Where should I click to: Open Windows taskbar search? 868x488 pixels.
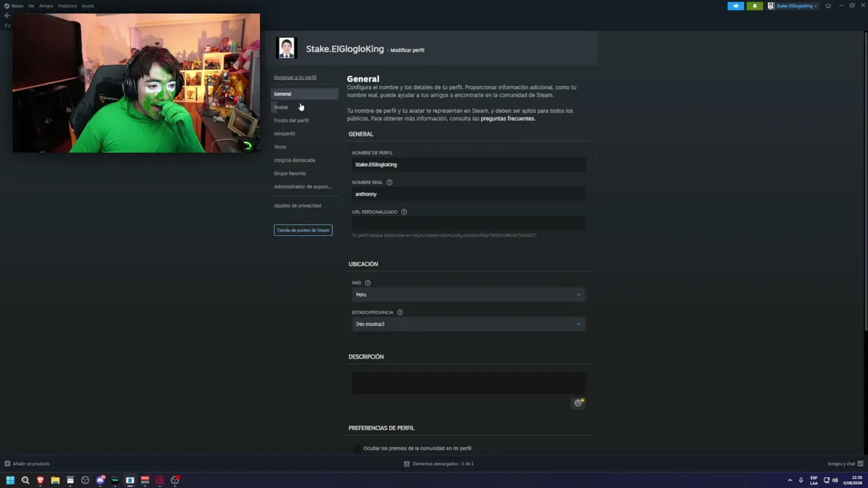pos(25,481)
